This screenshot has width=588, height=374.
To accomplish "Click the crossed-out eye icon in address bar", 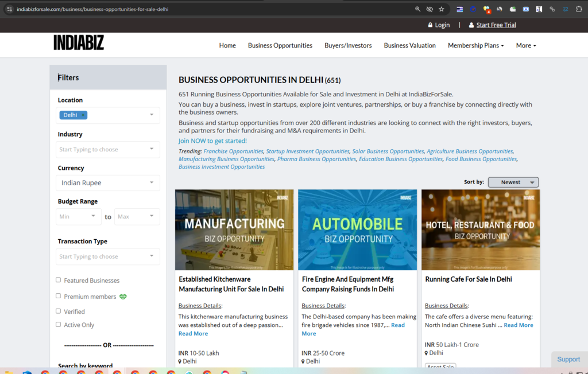I will [430, 9].
